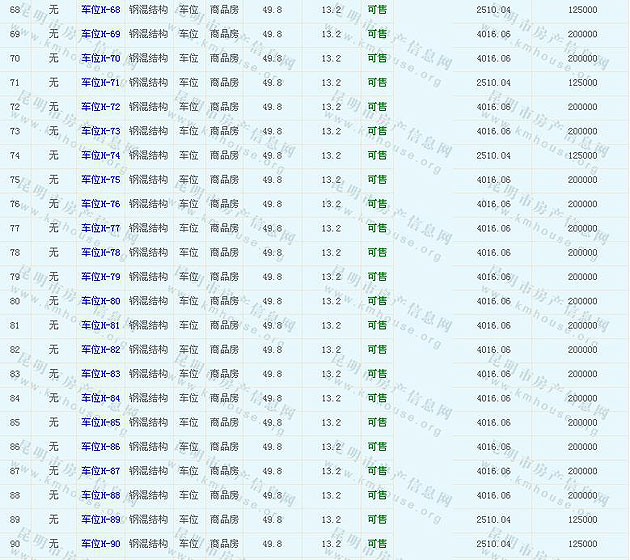Select the 车位X-73 link

100,131
